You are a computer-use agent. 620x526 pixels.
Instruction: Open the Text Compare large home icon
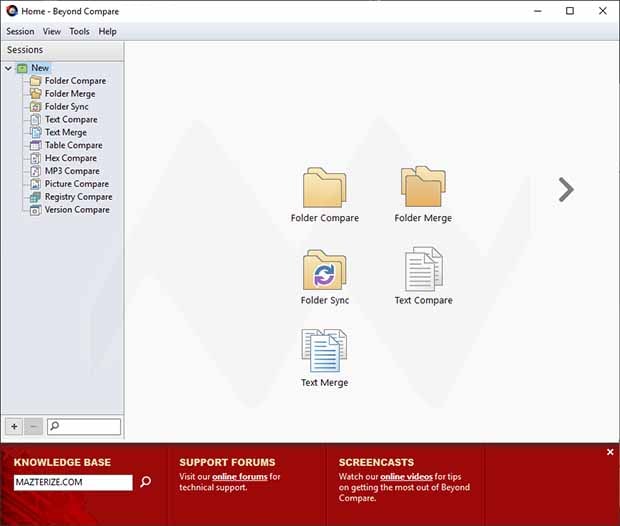tap(423, 269)
